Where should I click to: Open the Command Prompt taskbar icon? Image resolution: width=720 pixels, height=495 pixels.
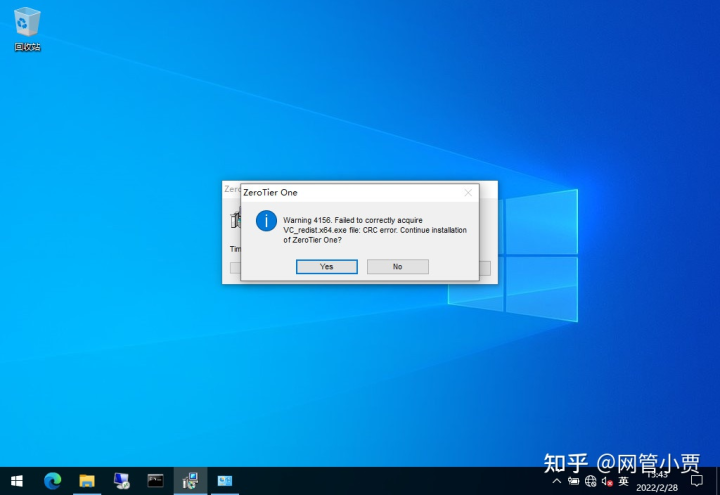(156, 481)
